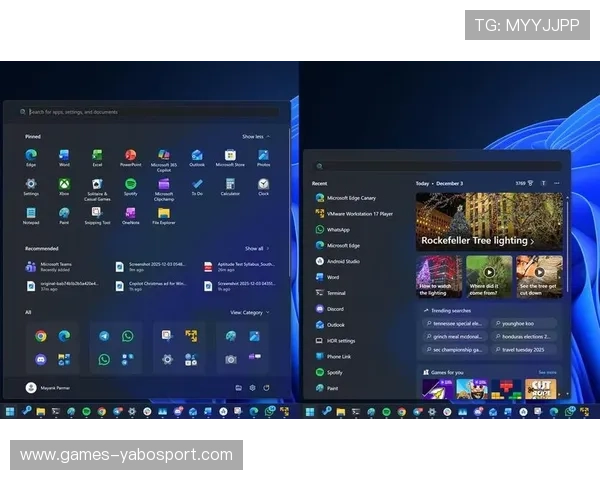Search trending 'travel tuesday 2025'

point(524,350)
